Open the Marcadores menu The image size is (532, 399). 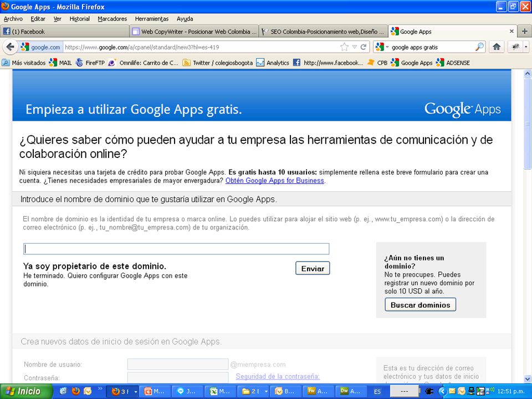pos(112,19)
